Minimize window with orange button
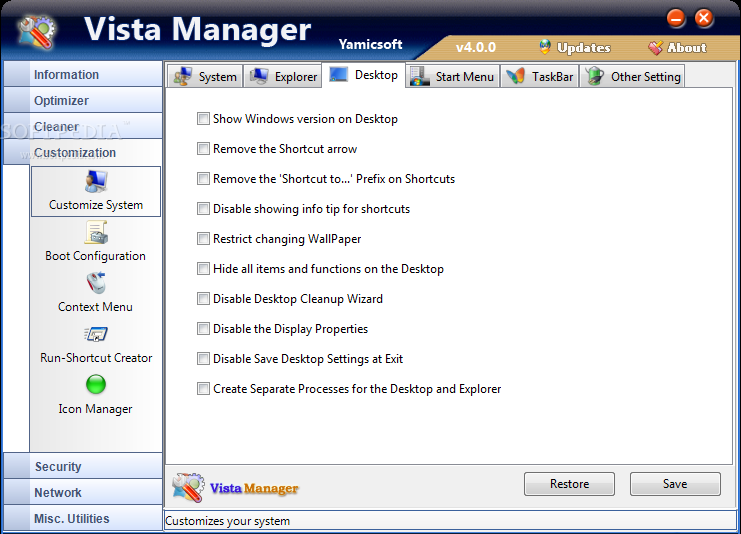 676,18
